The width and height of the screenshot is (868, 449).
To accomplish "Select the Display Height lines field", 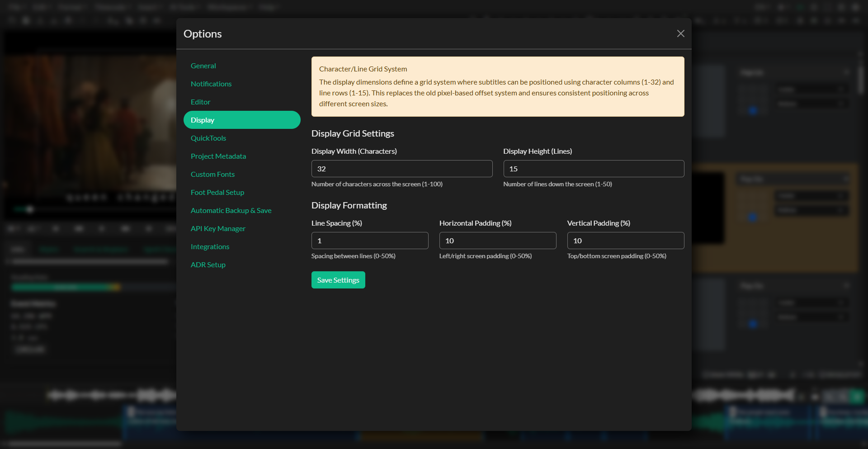I will (594, 169).
